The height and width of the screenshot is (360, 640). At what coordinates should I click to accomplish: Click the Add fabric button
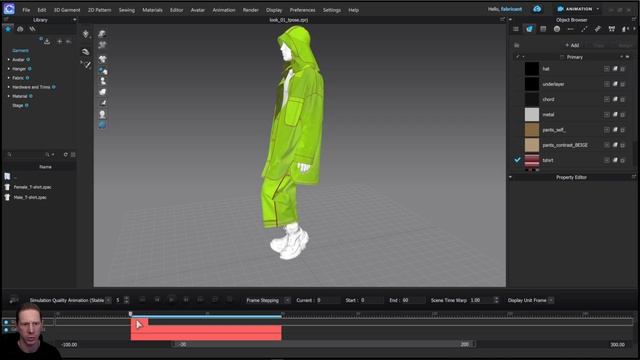(572, 45)
